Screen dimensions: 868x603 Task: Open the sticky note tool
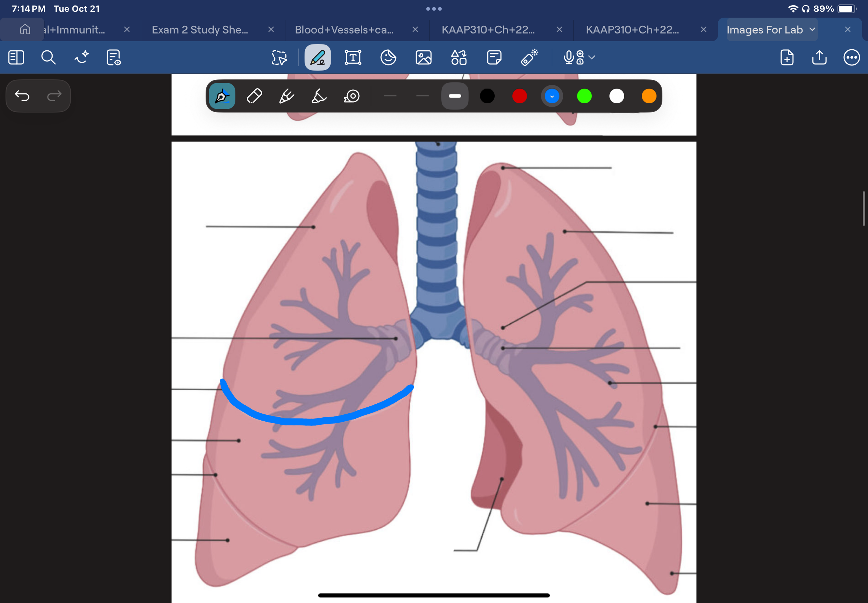click(494, 57)
